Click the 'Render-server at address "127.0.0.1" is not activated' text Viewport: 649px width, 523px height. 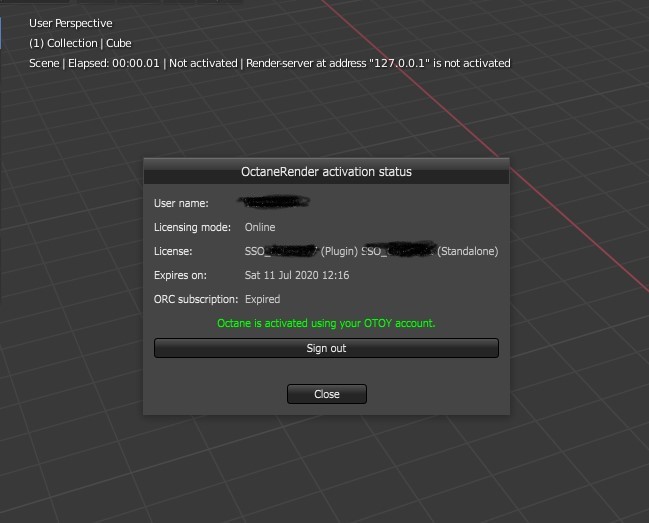tap(378, 63)
